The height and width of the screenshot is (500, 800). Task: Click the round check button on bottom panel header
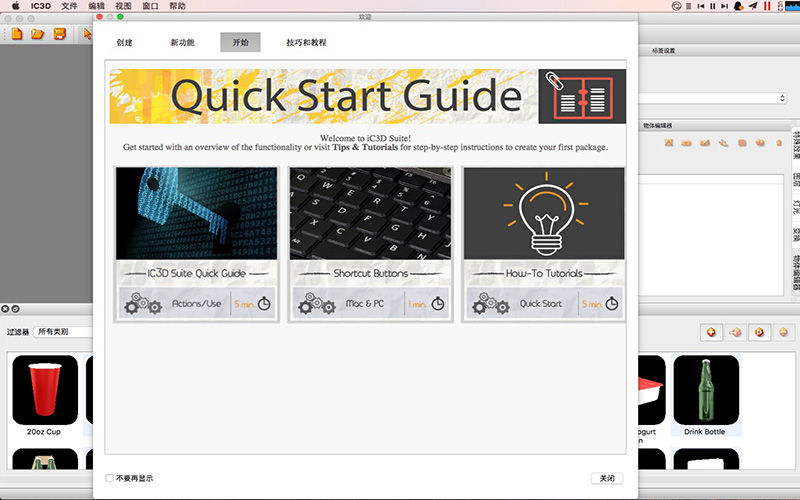click(x=15, y=309)
